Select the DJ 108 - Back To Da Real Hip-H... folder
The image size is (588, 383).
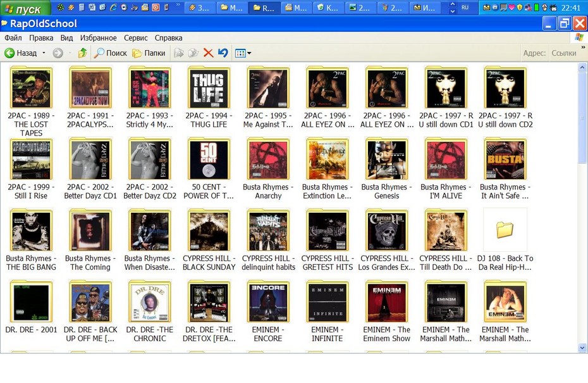coord(505,240)
